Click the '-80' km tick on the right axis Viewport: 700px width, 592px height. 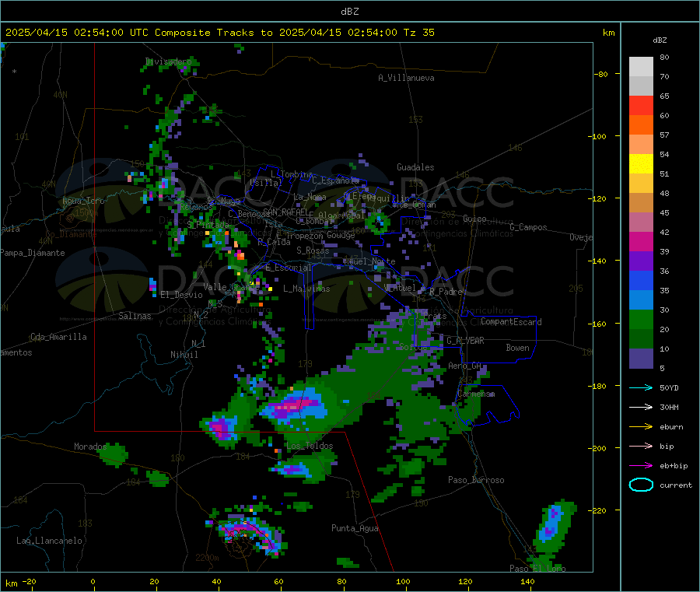(x=601, y=74)
